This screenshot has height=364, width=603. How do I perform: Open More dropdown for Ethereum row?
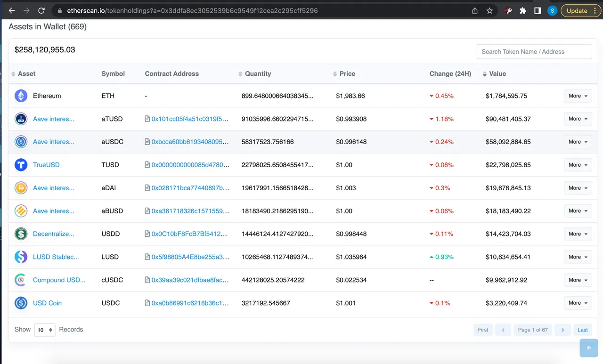click(578, 96)
